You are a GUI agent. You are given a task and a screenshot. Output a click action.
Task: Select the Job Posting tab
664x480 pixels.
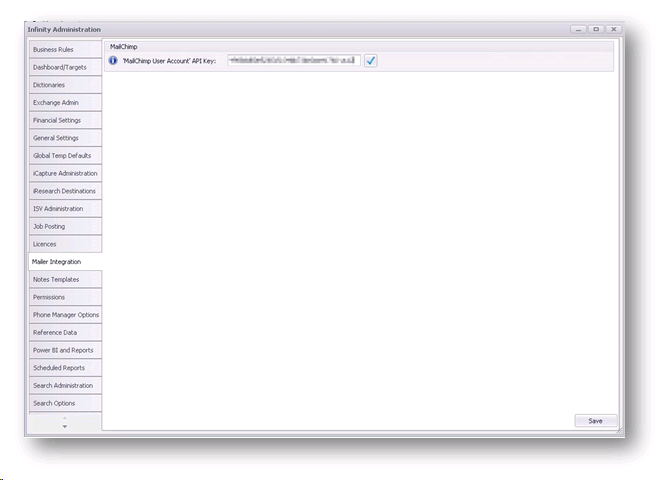tap(65, 226)
